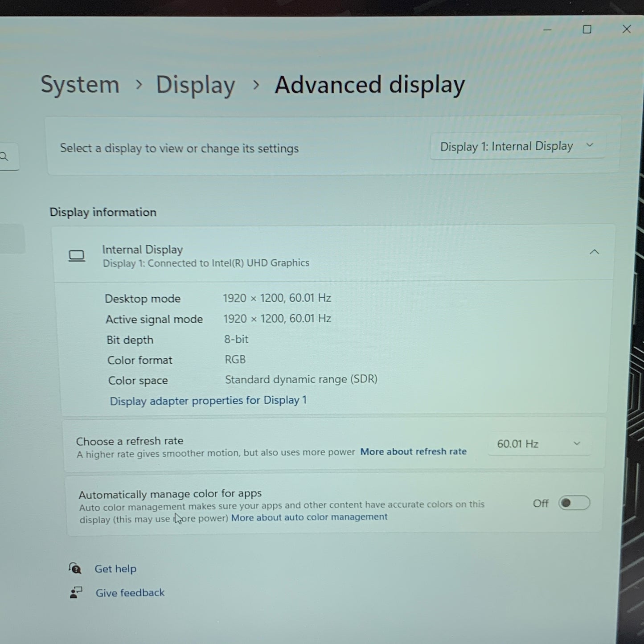The height and width of the screenshot is (644, 644).
Task: Minimize the Settings window
Action: [x=547, y=29]
